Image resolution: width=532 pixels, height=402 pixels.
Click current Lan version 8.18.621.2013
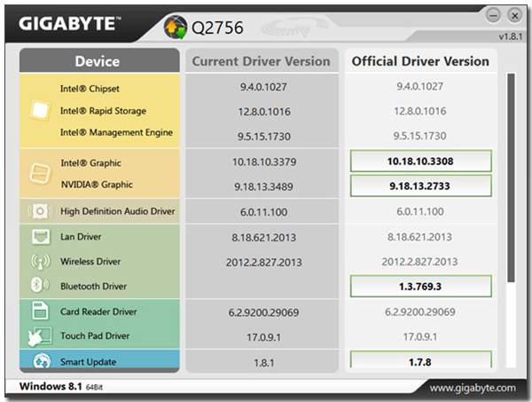click(264, 238)
